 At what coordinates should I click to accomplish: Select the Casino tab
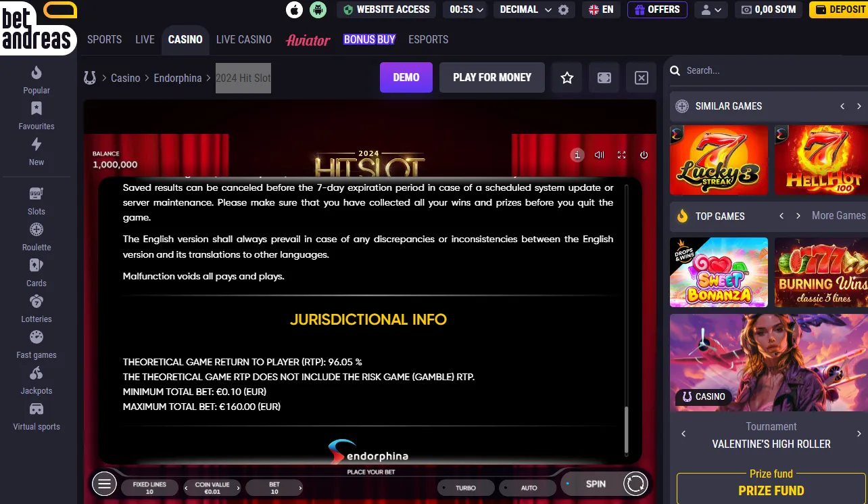pyautogui.click(x=185, y=39)
